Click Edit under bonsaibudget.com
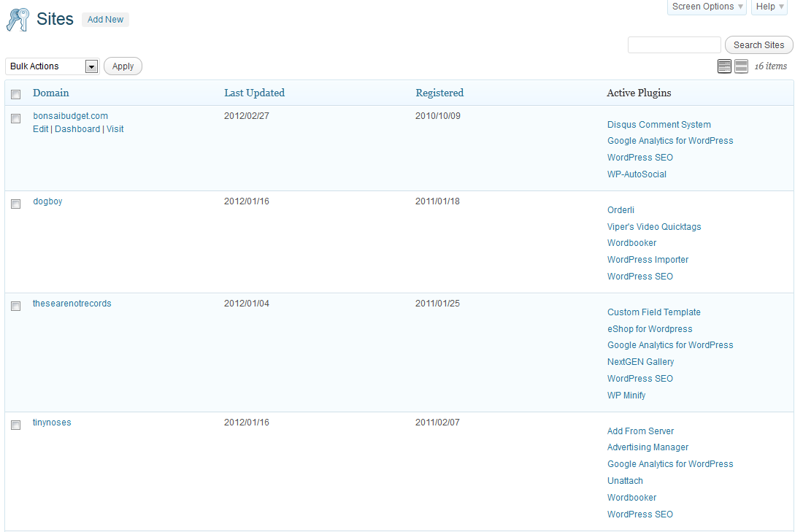This screenshot has height=532, width=803. 40,129
